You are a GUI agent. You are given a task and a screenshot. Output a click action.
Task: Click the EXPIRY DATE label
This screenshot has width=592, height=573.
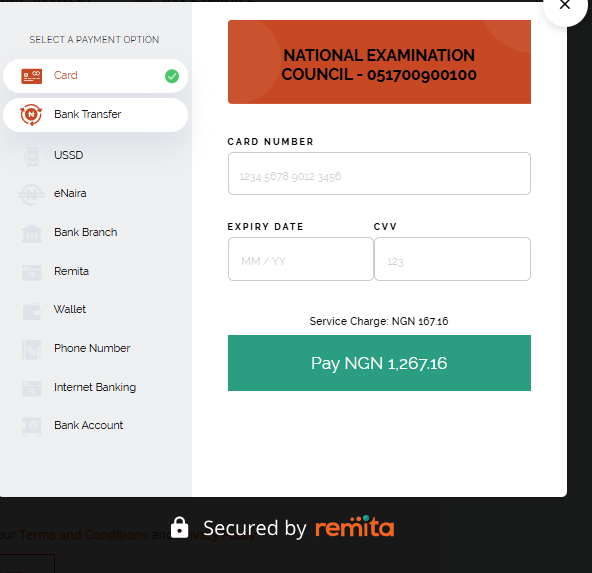tap(265, 226)
